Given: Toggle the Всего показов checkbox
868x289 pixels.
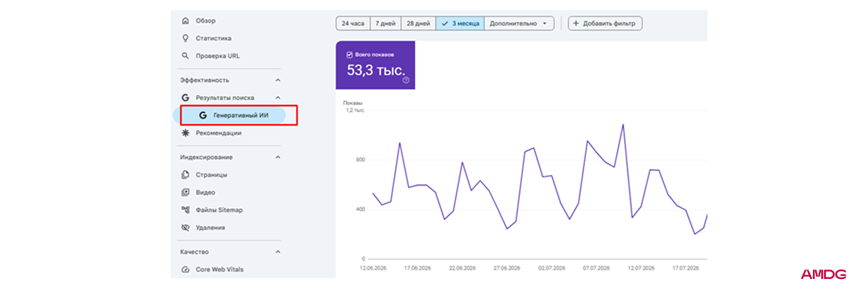Looking at the screenshot, I should [349, 54].
